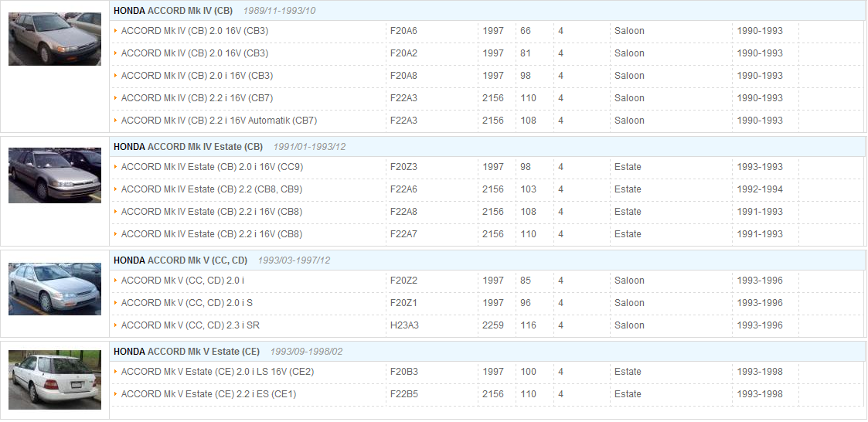
Task: Choose ACCORD Mk IV Estate 2.2 (CB8, CB9)
Action: [x=212, y=189]
